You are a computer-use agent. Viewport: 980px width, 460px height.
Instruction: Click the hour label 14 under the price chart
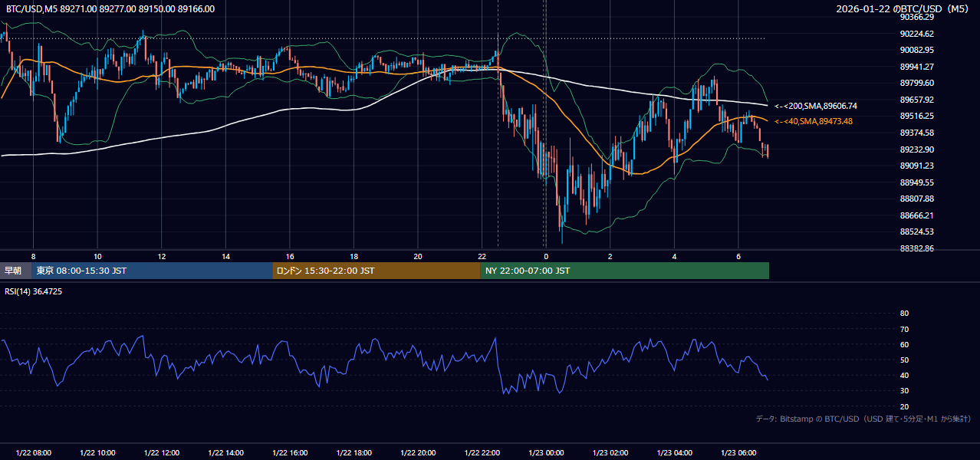pos(225,256)
